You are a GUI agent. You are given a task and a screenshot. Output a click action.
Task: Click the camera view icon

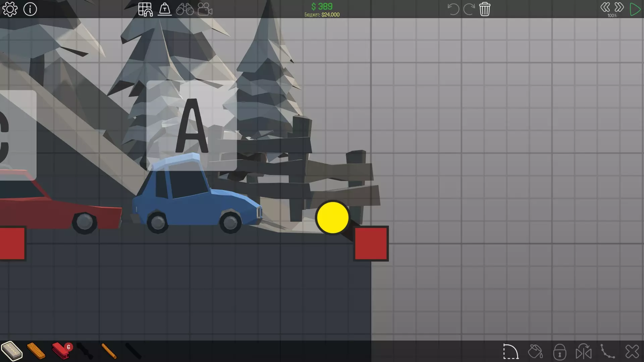click(205, 9)
